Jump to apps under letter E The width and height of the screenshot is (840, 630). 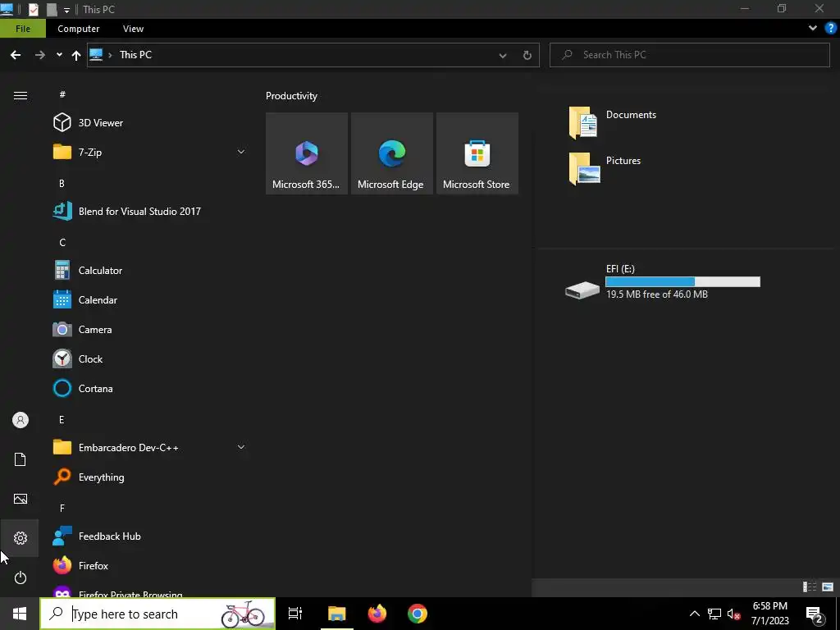point(62,419)
